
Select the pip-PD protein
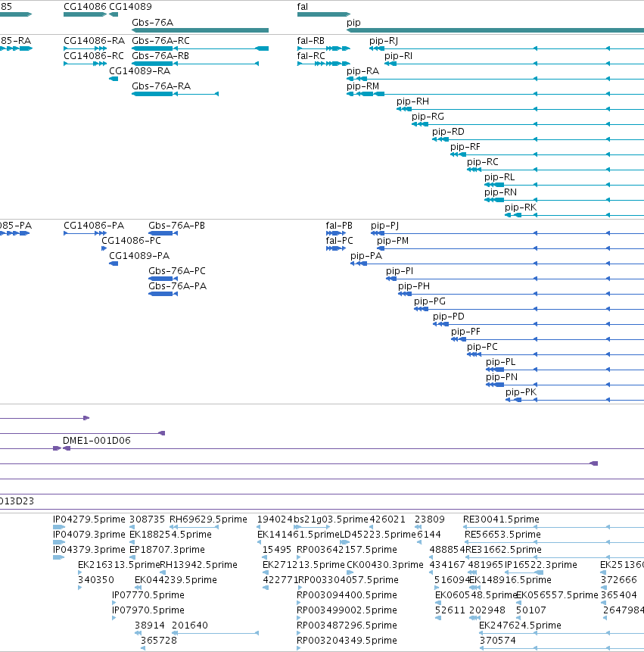449,317
